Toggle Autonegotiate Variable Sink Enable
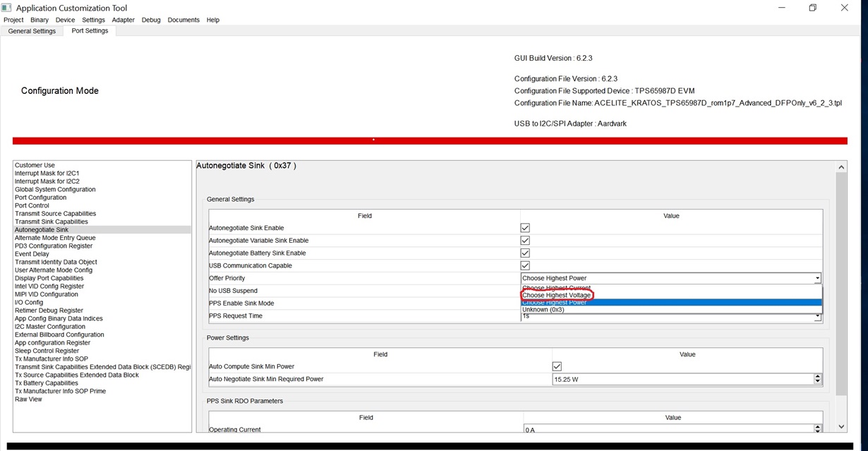This screenshot has width=868, height=451. point(524,240)
